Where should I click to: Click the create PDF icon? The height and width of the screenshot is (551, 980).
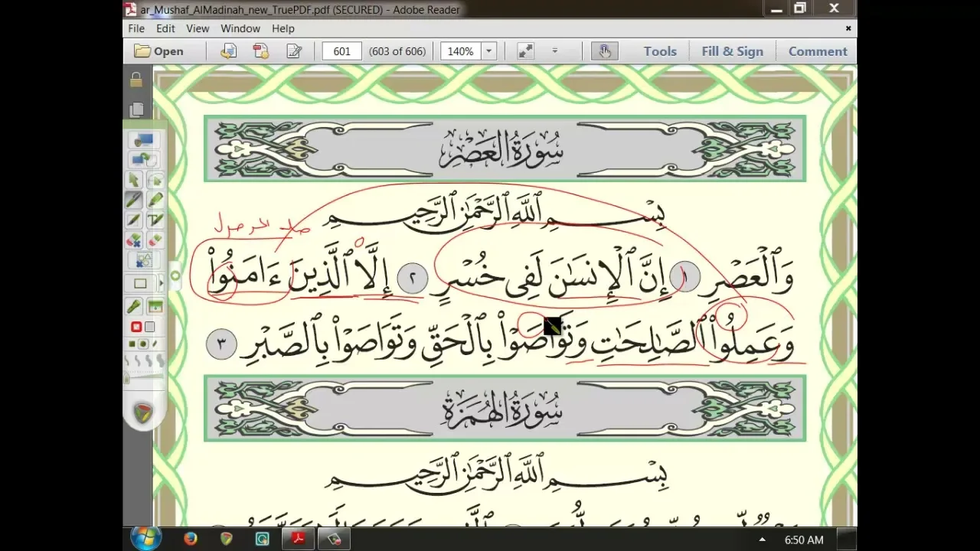point(261,51)
